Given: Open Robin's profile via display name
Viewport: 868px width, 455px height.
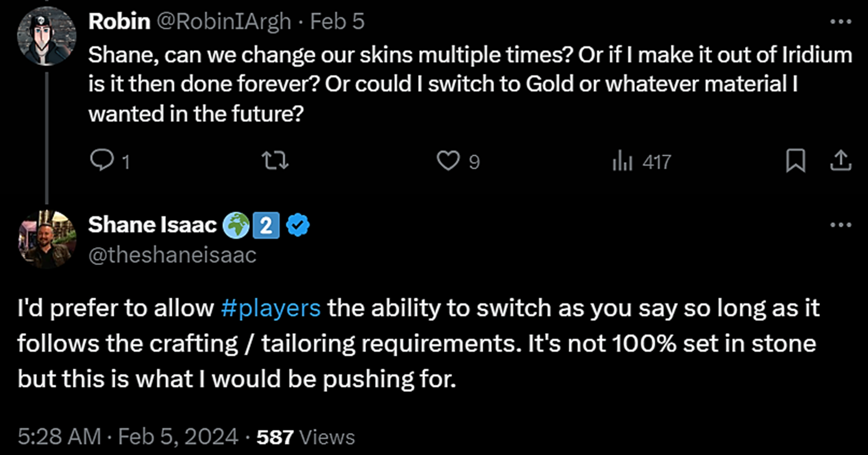Looking at the screenshot, I should (x=119, y=21).
